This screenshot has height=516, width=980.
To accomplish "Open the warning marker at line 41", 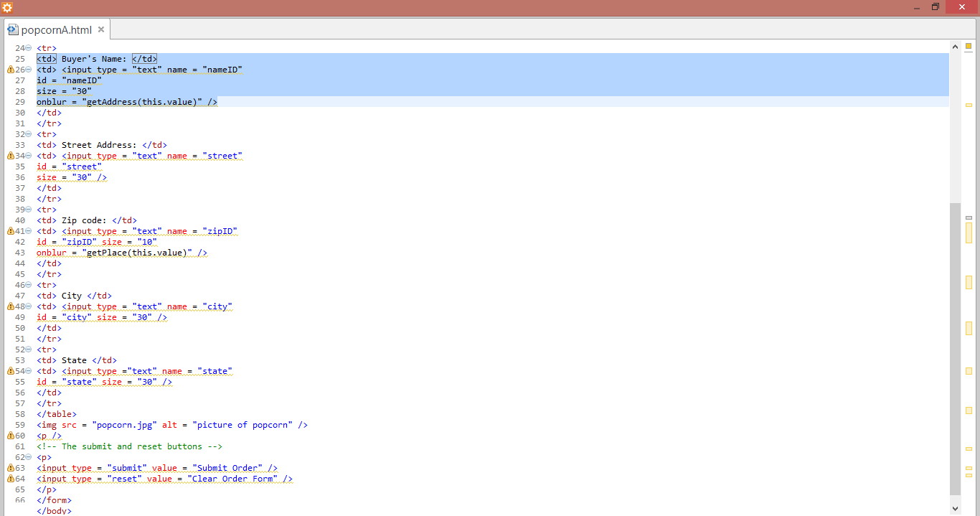I will [x=11, y=231].
